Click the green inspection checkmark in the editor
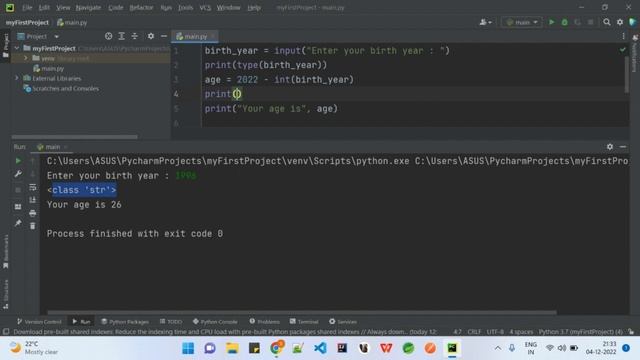This screenshot has width=640, height=360. (622, 50)
